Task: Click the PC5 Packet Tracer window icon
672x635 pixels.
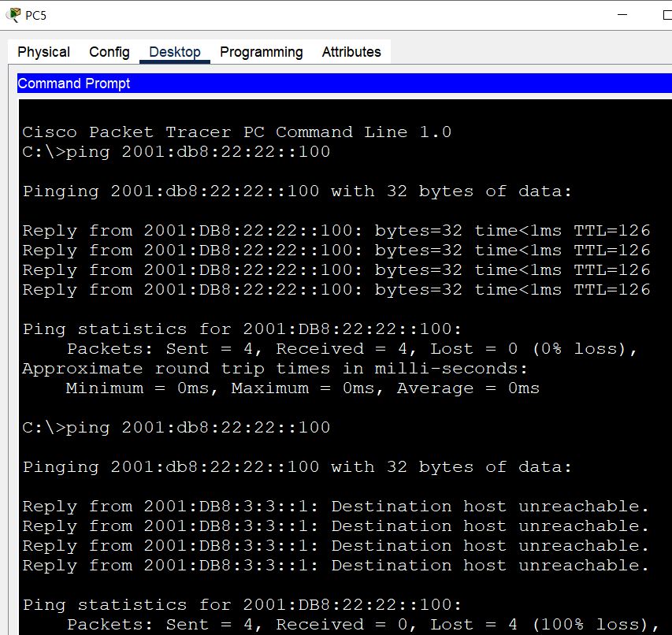Action: click(13, 15)
